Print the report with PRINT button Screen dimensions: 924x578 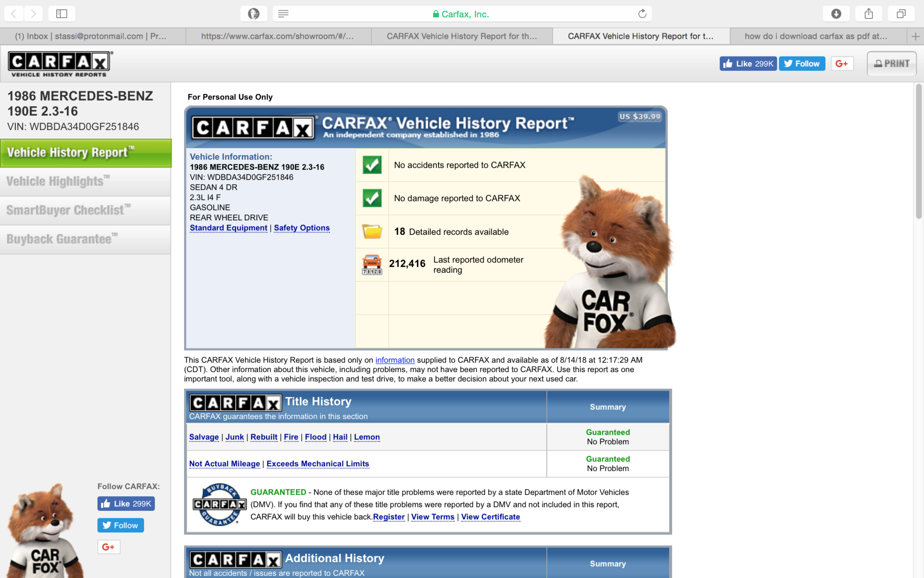click(892, 64)
